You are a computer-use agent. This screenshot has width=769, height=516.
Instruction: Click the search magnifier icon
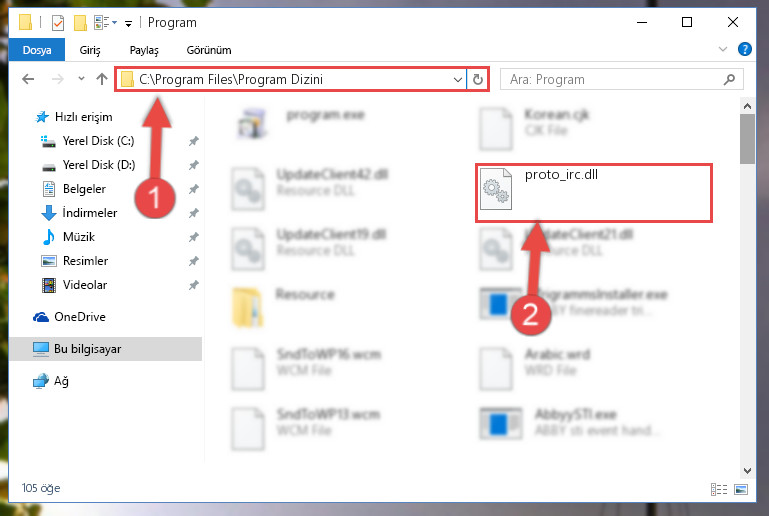[729, 79]
